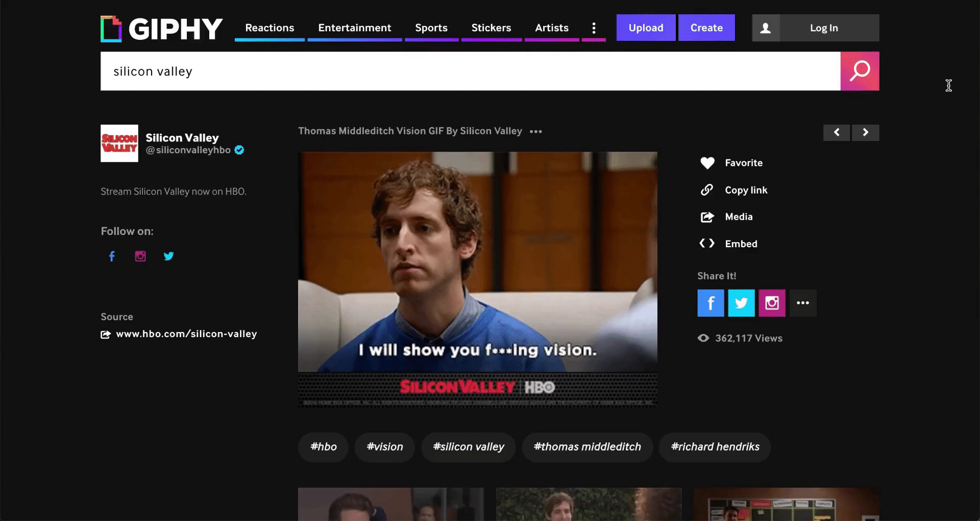Open the third related GIF thumbnail
Viewport: 980px width, 521px height.
coord(786,504)
